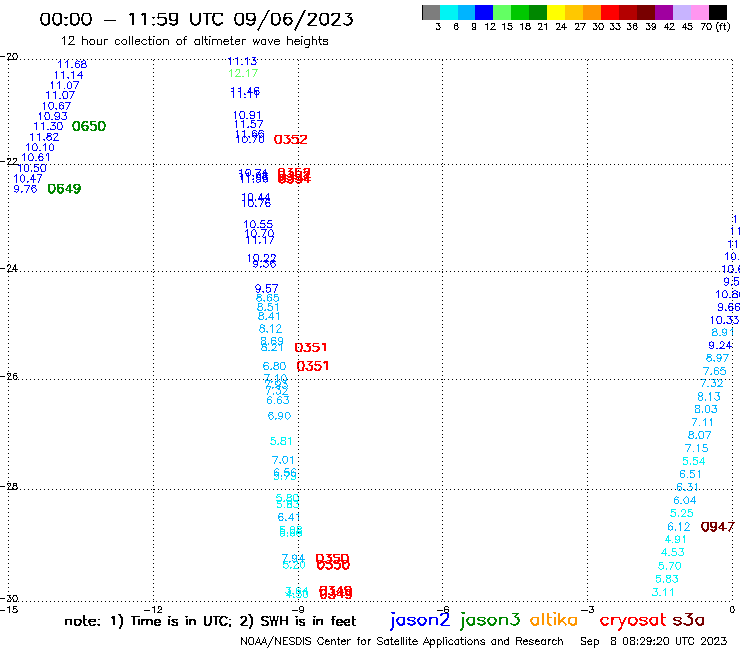Click the '12 hour collection' subtitle
Image resolution: width=740 pixels, height=650 pixels.
click(x=194, y=41)
